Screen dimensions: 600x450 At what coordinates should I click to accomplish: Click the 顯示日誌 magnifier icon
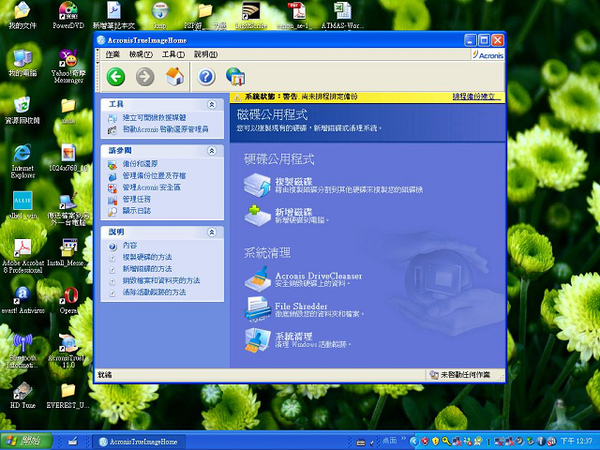pyautogui.click(x=112, y=211)
